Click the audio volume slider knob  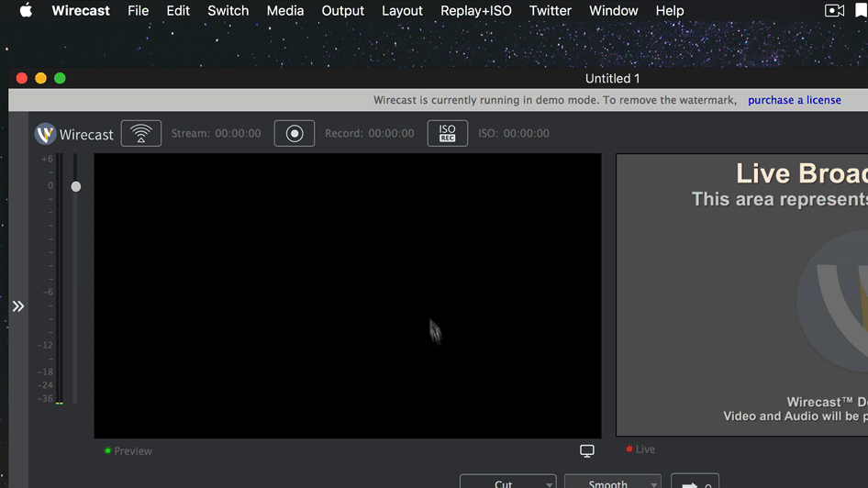click(76, 186)
